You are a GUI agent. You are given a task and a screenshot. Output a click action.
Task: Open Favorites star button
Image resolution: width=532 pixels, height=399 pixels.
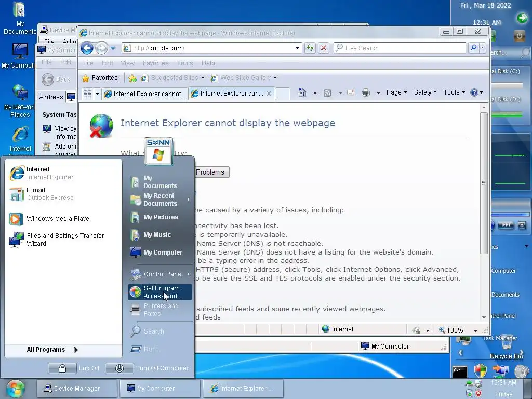pyautogui.click(x=100, y=78)
